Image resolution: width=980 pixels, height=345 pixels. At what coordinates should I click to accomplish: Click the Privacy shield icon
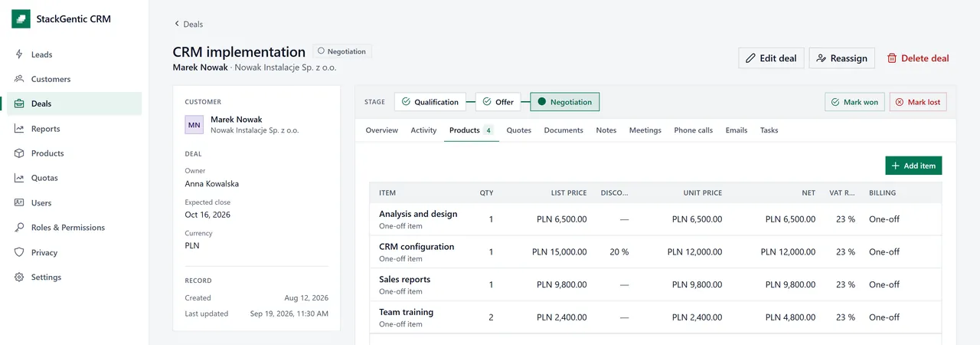pyautogui.click(x=19, y=252)
